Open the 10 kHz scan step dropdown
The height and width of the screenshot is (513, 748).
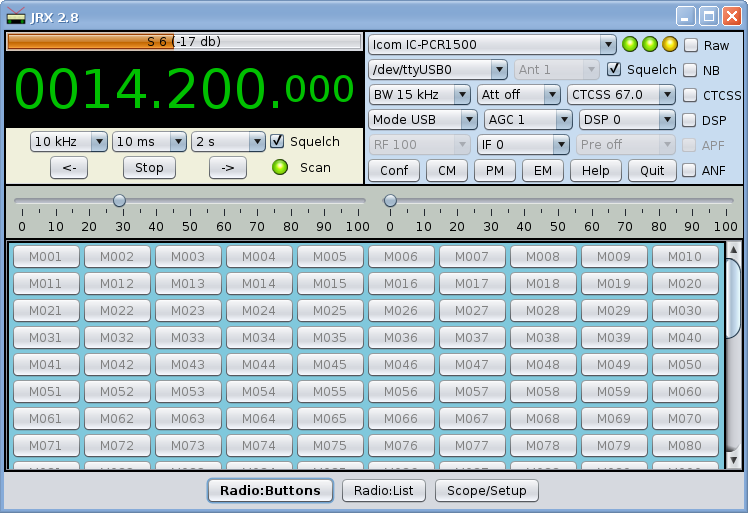[67, 141]
